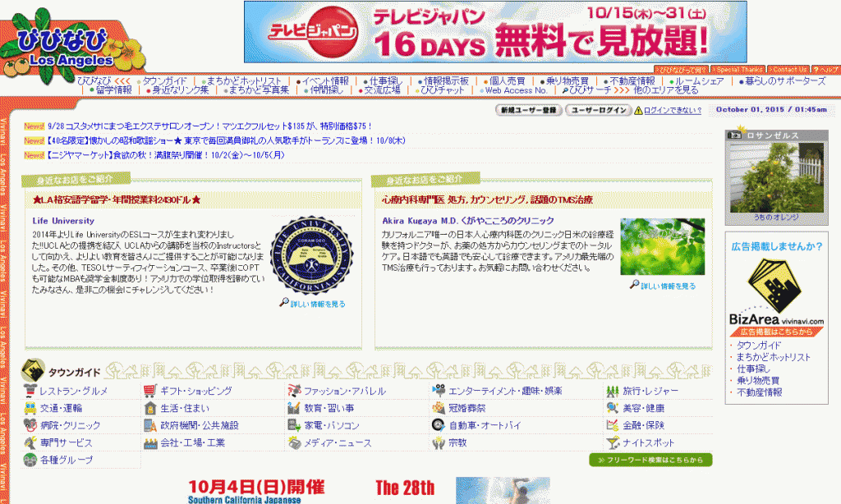Open the company and factory icon

[x=150, y=443]
